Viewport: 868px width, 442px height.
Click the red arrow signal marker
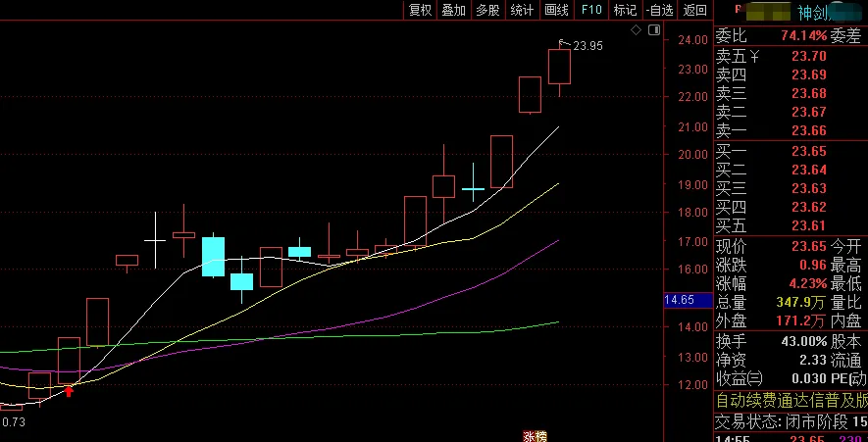(x=69, y=392)
